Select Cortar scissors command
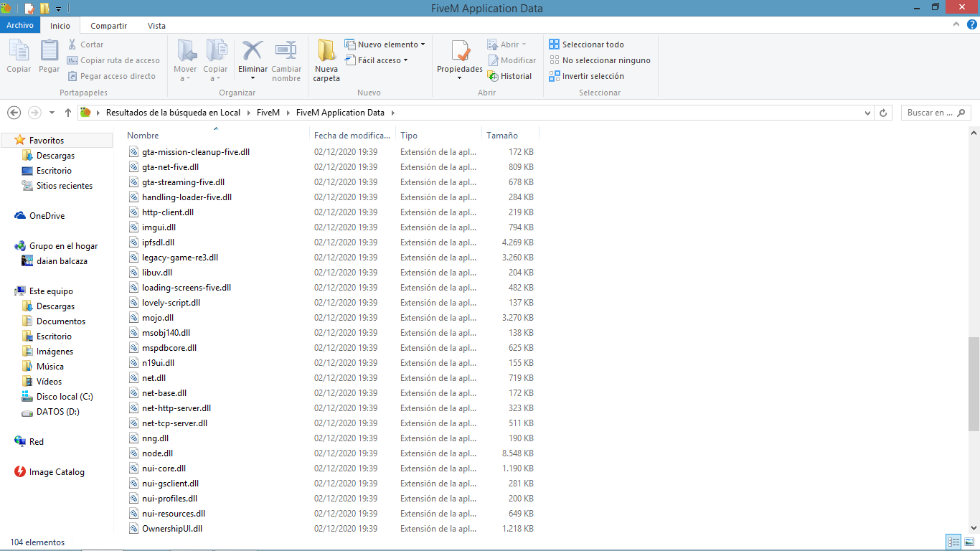This screenshot has height=551, width=980. [85, 44]
